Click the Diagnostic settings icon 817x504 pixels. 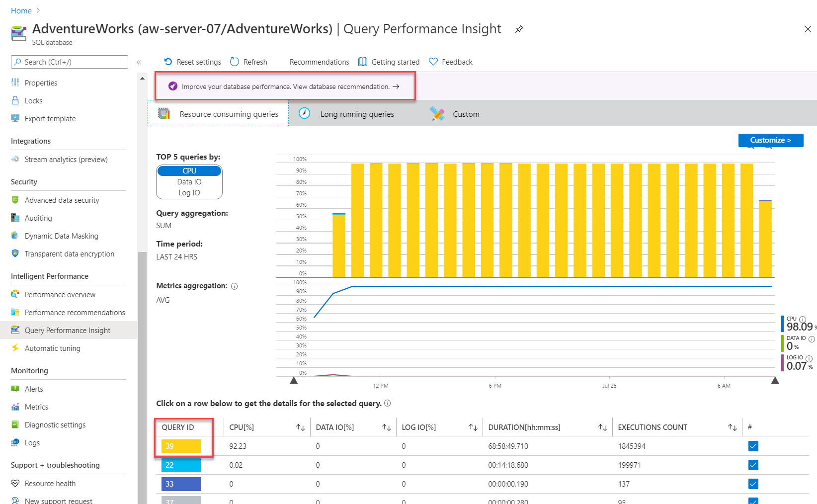point(15,424)
